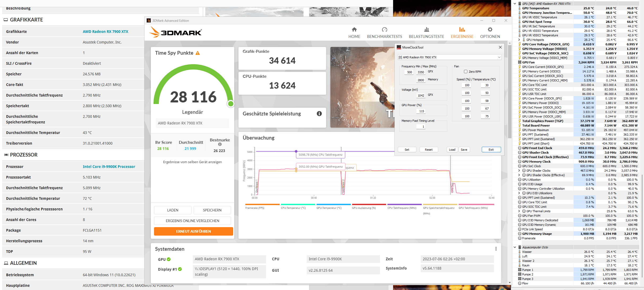Click the warning icon beside Time Spy Punkte

[198, 53]
